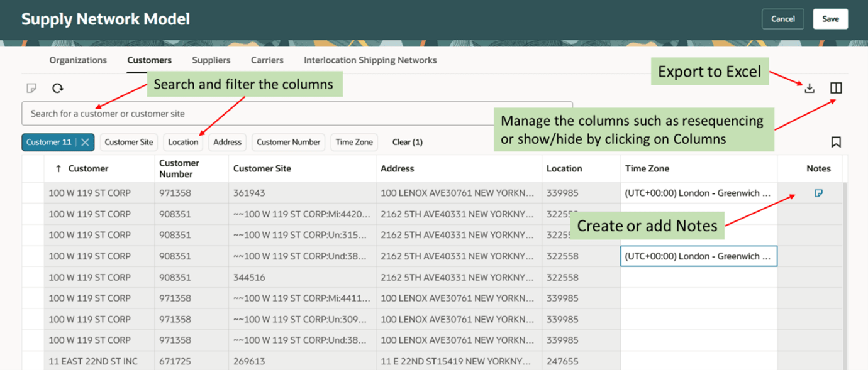
Task: Export the table to Excel
Action: click(x=810, y=89)
